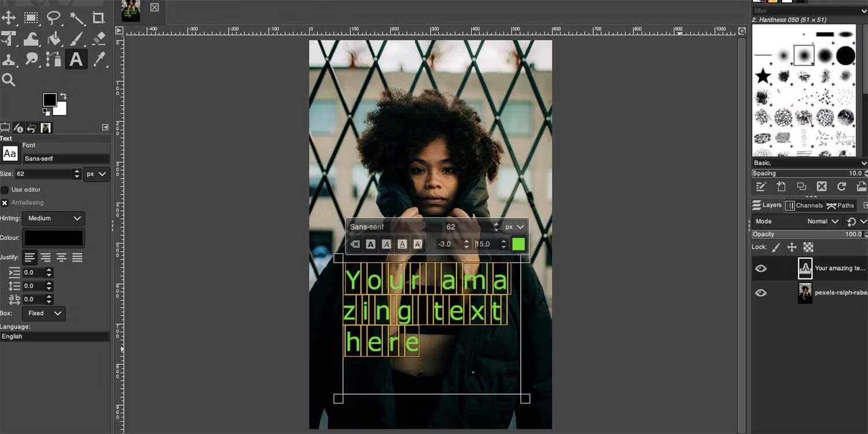Click the Aa font picker button
868x434 pixels.
click(x=10, y=153)
